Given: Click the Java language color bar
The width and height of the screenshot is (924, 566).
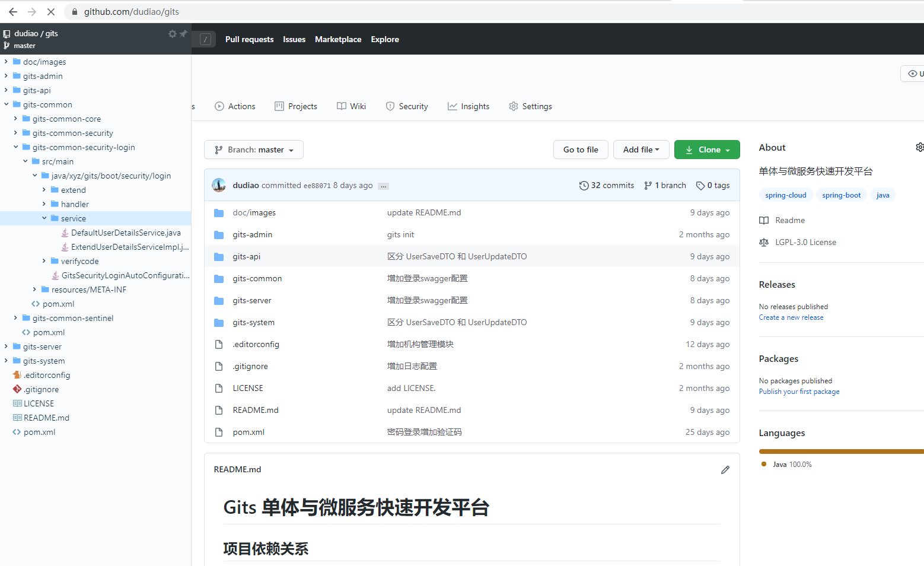Looking at the screenshot, I should click(842, 451).
